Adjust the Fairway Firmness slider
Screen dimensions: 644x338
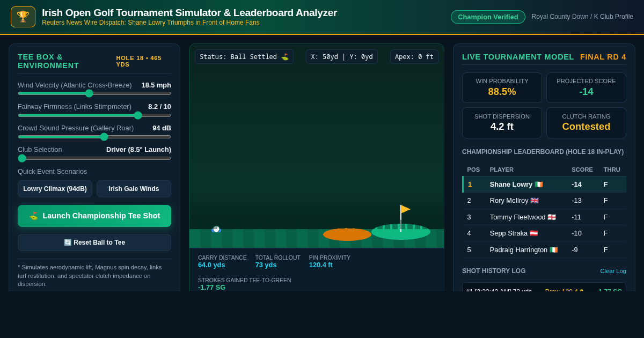[94, 115]
